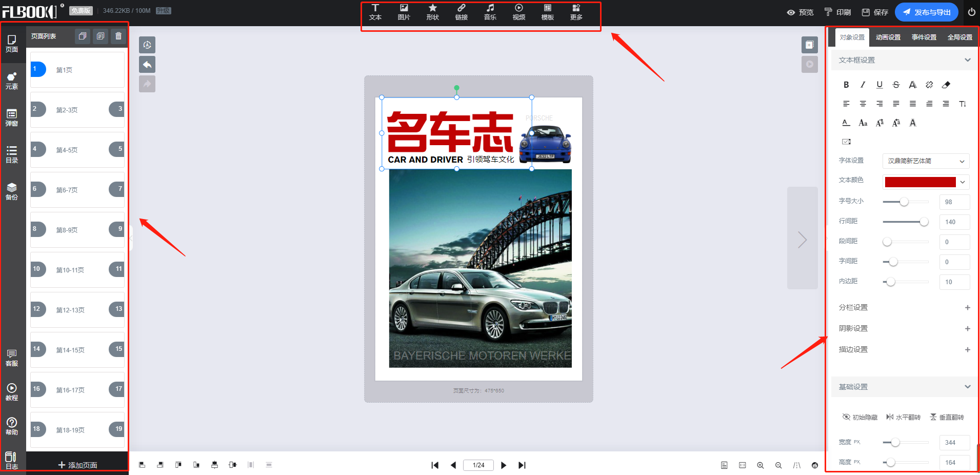This screenshot has width=980, height=475.
Task: Open the 弹窗 popup sidebar panel
Action: pyautogui.click(x=12, y=118)
